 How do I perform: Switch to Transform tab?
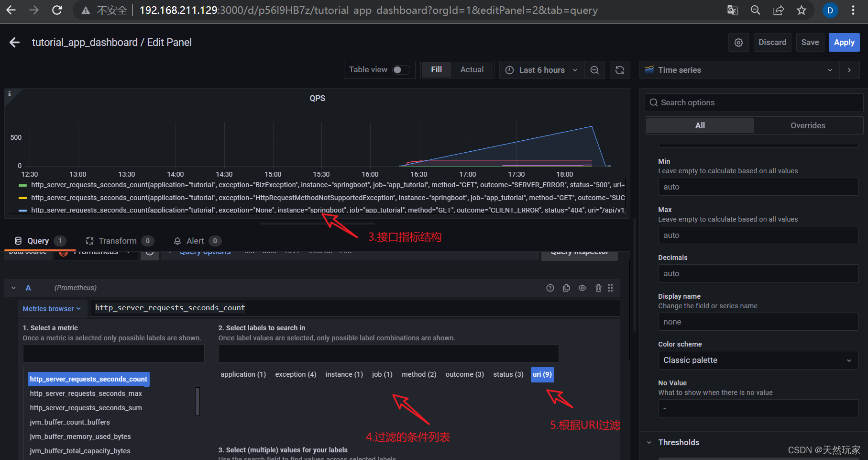coord(119,241)
